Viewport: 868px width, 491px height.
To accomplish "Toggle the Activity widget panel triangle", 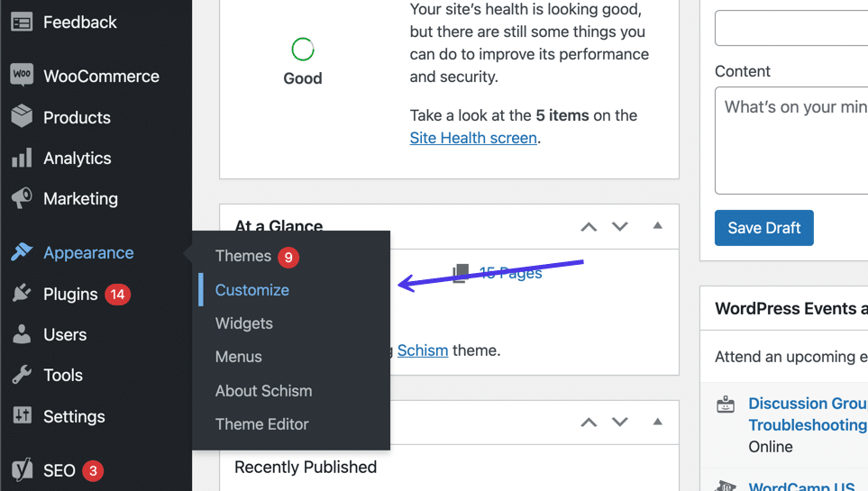I will [657, 422].
